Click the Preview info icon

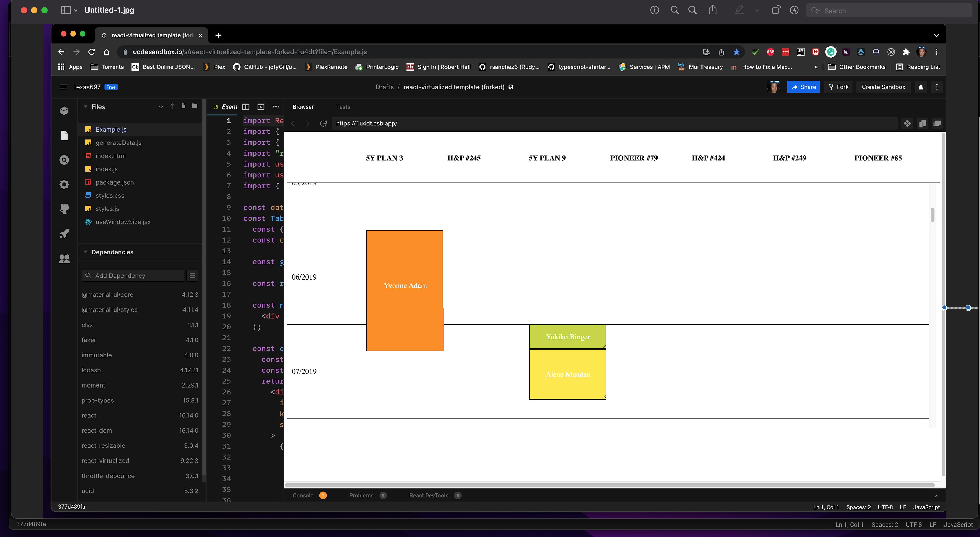click(x=654, y=10)
